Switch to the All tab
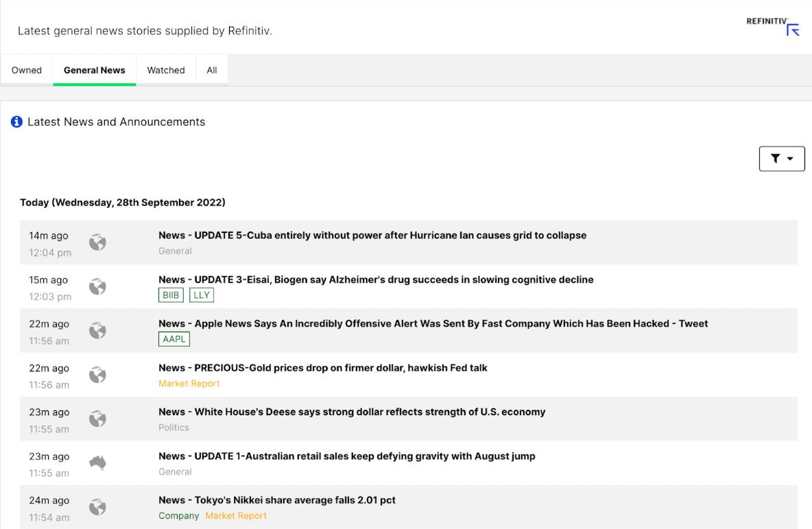This screenshot has width=812, height=529. 212,70
